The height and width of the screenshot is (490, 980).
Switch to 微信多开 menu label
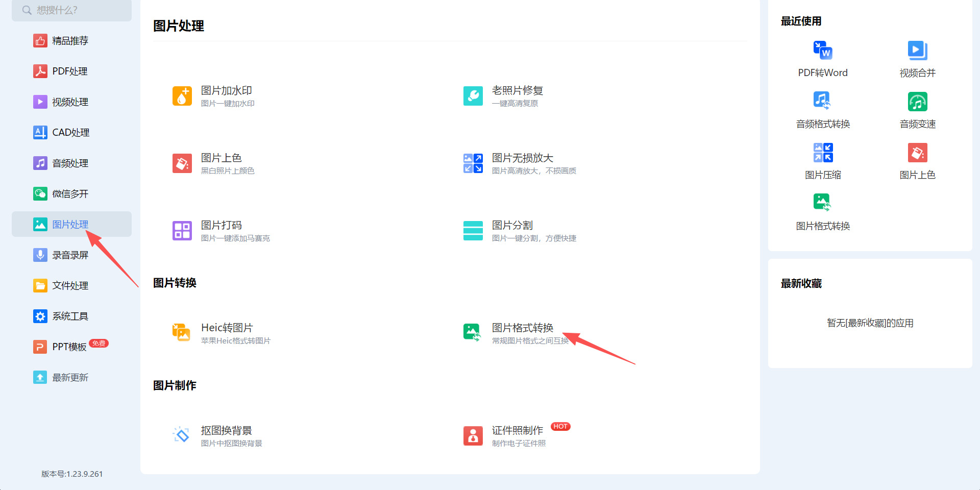coord(70,194)
